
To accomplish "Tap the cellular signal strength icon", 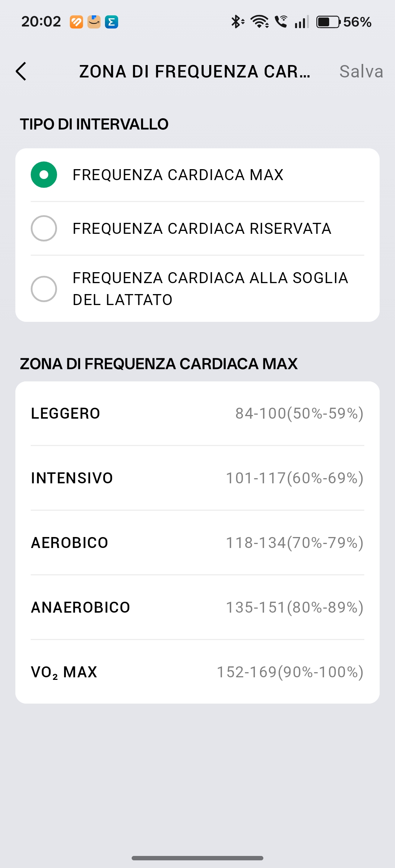I will point(302,22).
